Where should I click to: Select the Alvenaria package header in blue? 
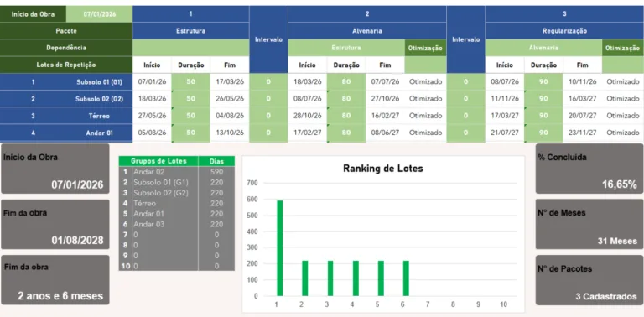[x=367, y=31]
